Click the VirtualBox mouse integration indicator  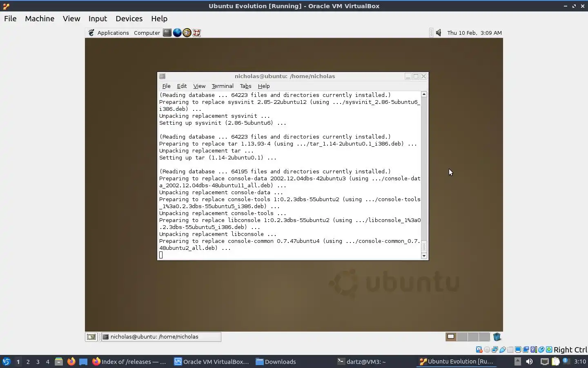tap(541, 350)
